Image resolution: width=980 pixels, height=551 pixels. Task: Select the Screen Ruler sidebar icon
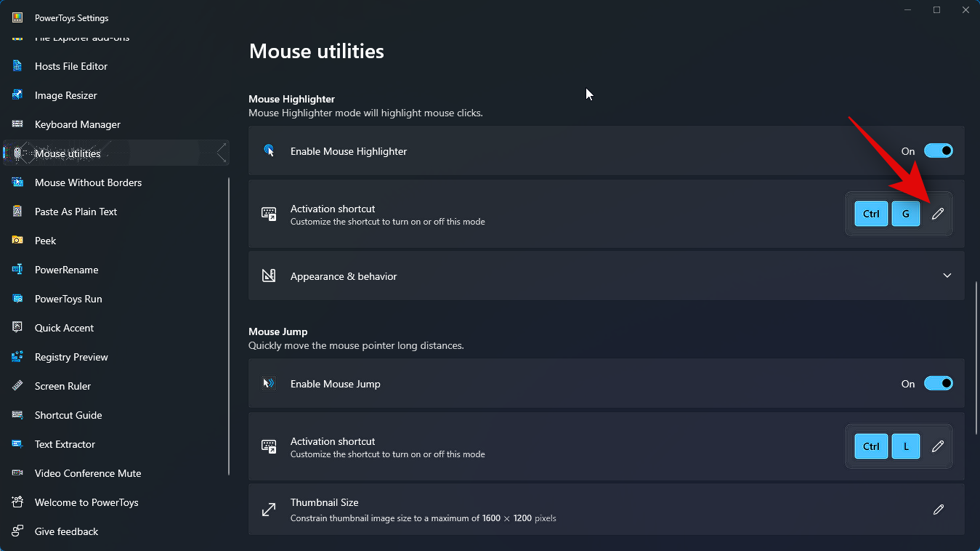pyautogui.click(x=17, y=385)
